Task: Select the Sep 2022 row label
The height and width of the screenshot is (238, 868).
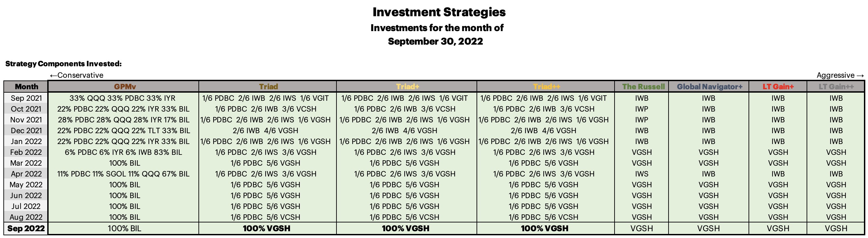Action: [26, 229]
